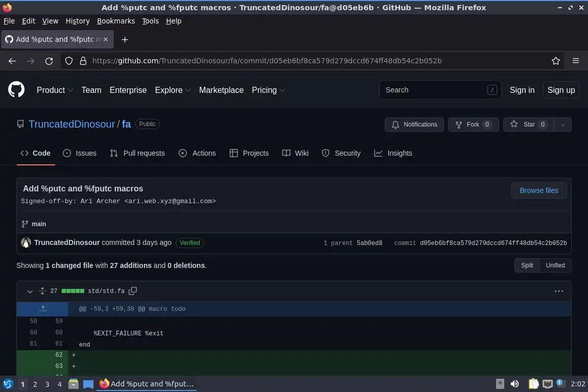This screenshot has height=392, width=588.
Task: Open the main branch link
Action: (39, 224)
